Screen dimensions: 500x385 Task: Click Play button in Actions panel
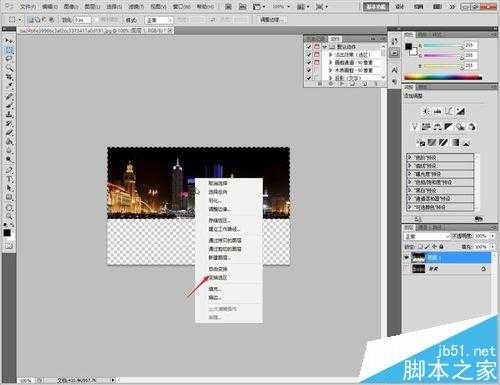[x=342, y=84]
